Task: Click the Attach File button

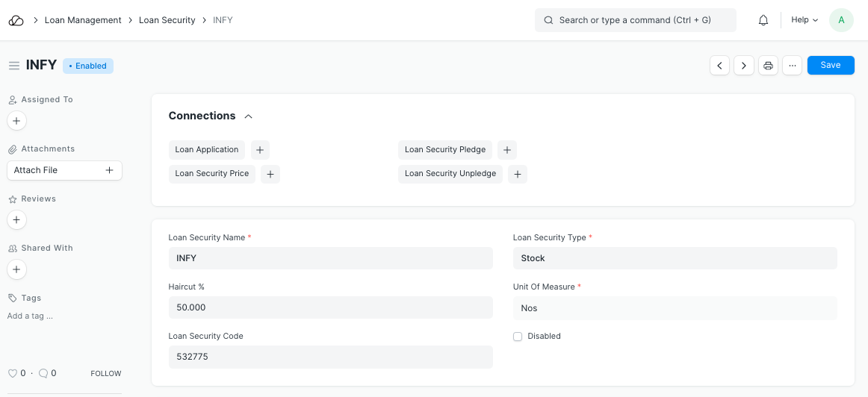Action: coord(64,170)
